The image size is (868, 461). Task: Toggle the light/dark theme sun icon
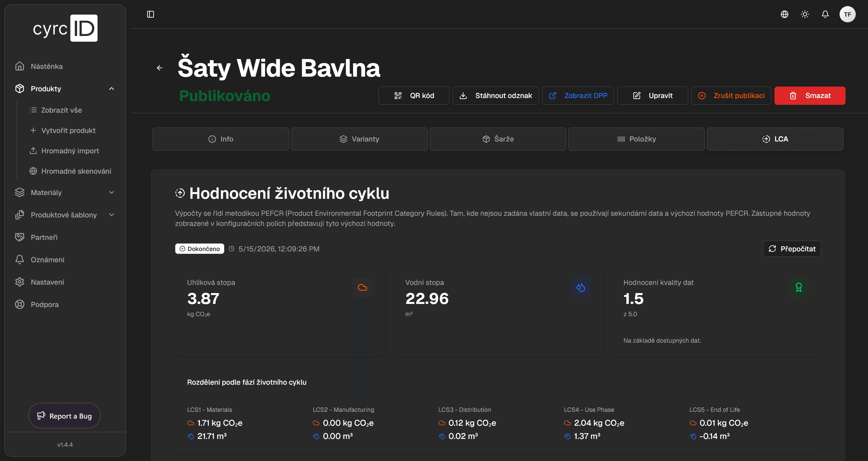805,14
